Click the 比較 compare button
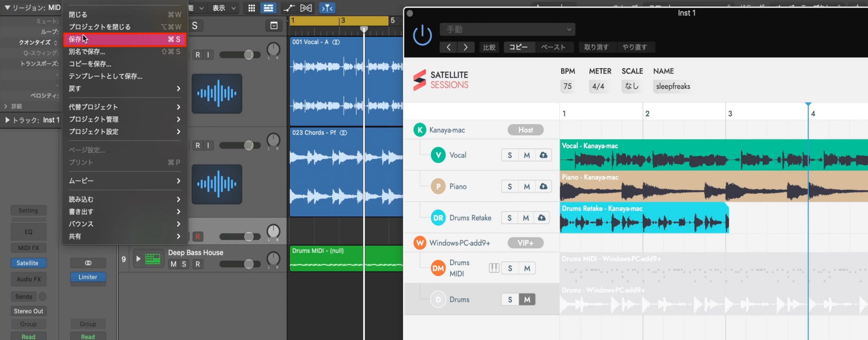The image size is (868, 340). (x=489, y=47)
